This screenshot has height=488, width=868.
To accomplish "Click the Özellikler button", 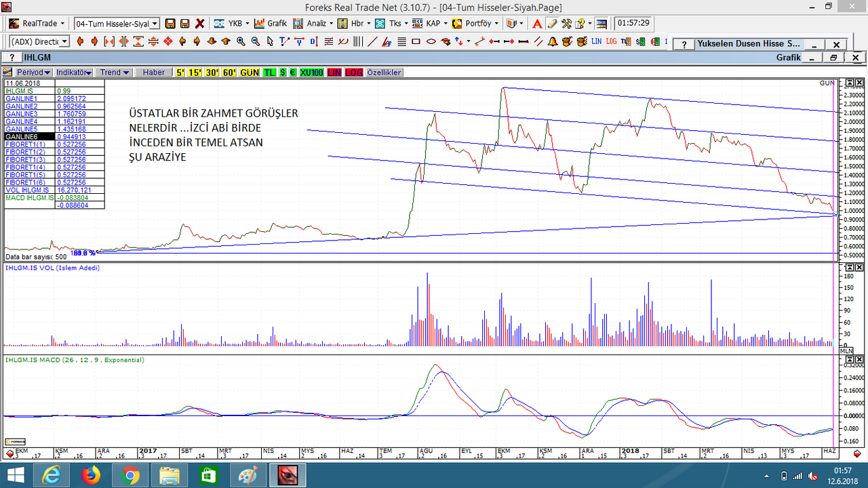I will [x=384, y=73].
